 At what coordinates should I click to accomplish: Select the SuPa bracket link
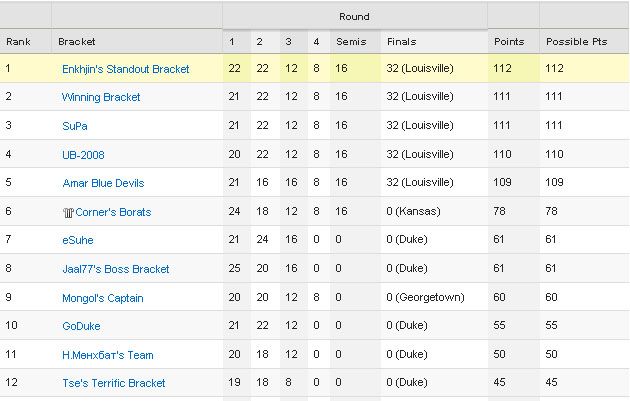tap(74, 126)
